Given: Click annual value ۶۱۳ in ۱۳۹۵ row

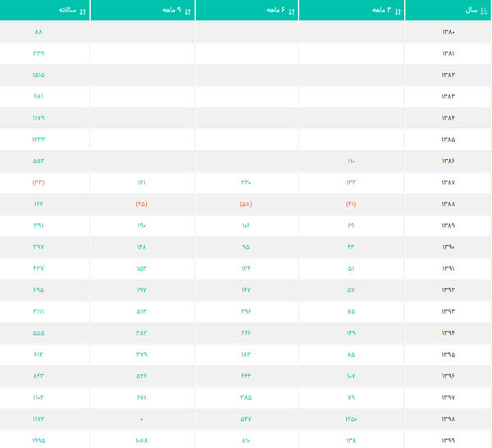Looking at the screenshot, I should coord(39,354).
